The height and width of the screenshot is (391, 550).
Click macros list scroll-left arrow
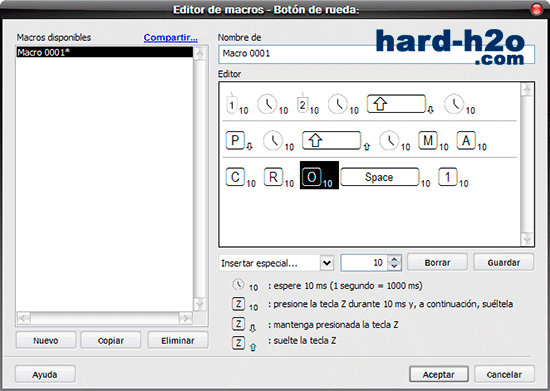(24, 318)
